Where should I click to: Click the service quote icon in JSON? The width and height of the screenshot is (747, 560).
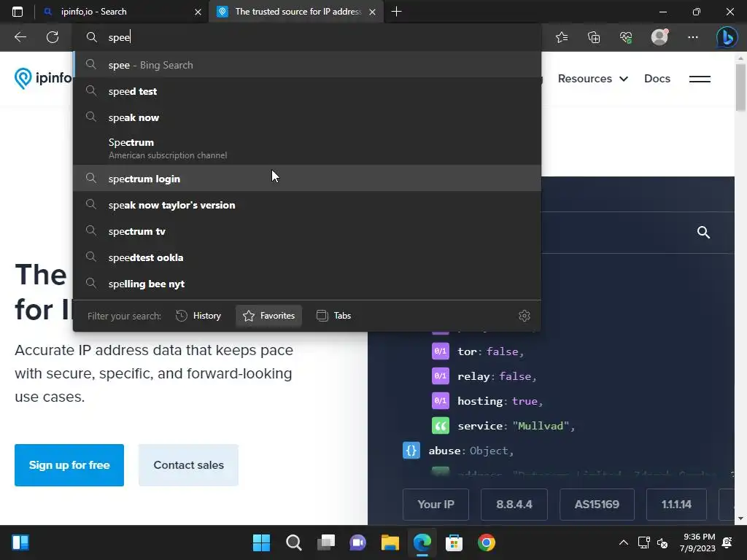pyautogui.click(x=440, y=425)
